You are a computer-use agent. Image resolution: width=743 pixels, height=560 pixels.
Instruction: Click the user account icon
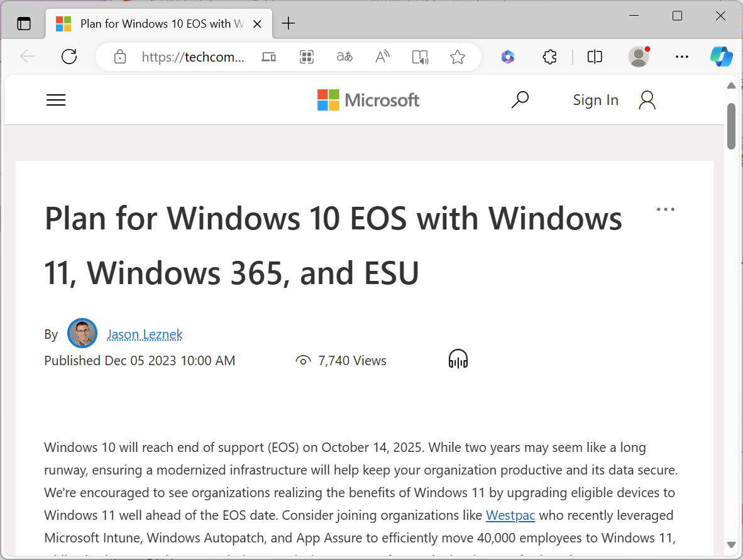point(647,100)
